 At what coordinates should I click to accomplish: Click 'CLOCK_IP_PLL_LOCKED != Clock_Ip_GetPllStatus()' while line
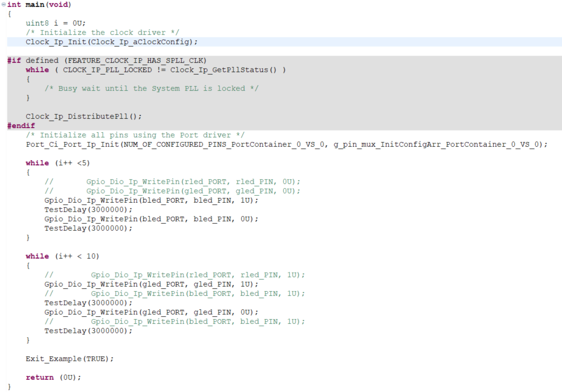coord(156,70)
